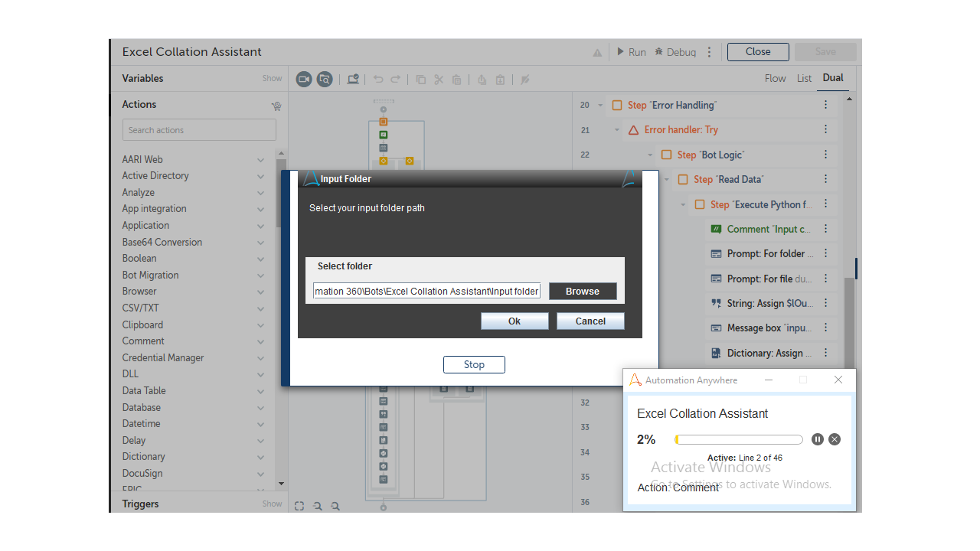Expand the Database action group

(x=261, y=408)
